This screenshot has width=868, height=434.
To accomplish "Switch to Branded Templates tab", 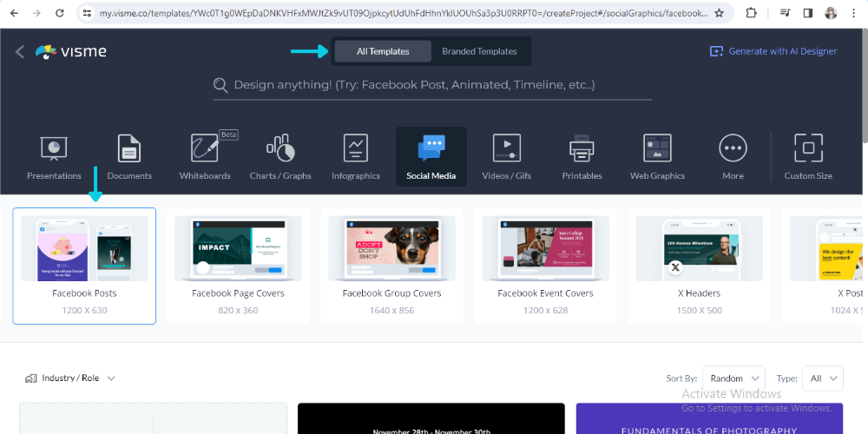I will click(x=479, y=51).
